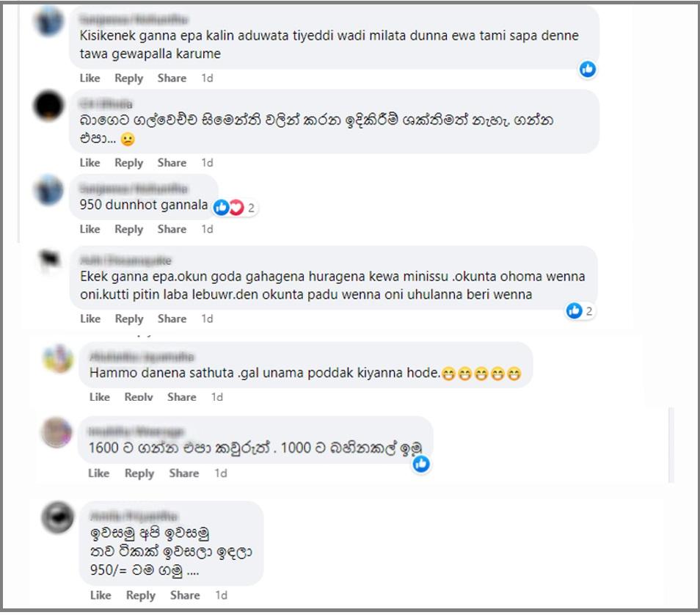
Task: Open the first commenter's blurred profile picture
Action: coord(48,21)
